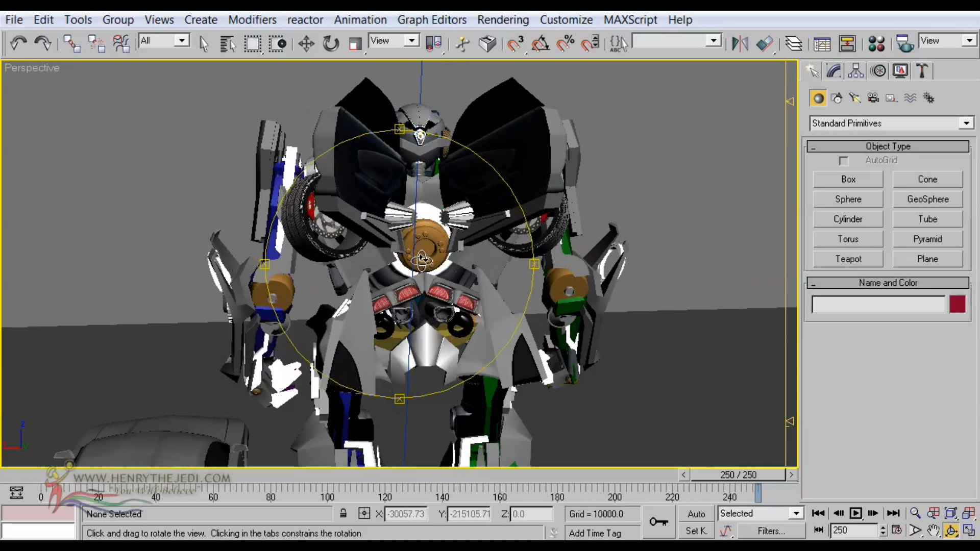Activate the Select and Rotate tool

[331, 44]
